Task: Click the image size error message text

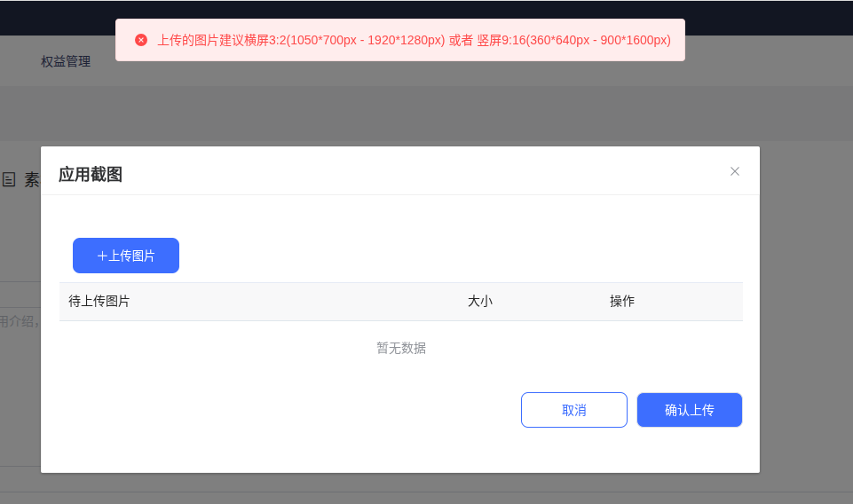Action: [414, 40]
